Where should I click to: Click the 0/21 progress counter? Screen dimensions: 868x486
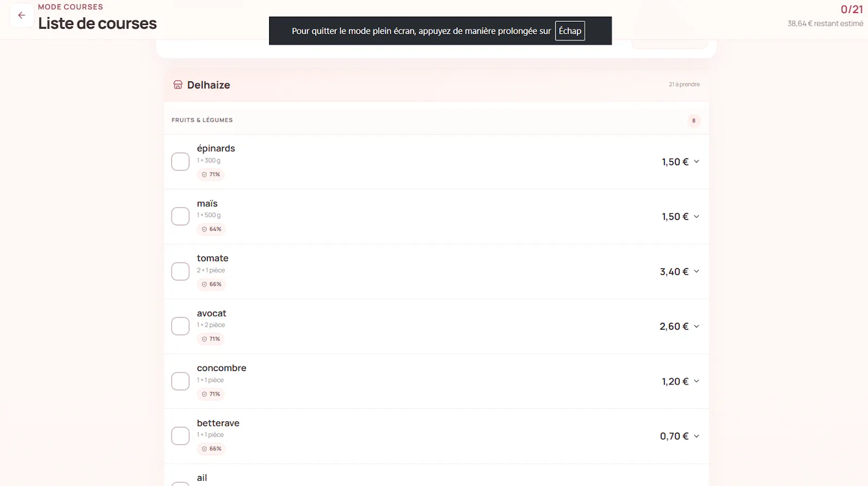click(x=852, y=9)
